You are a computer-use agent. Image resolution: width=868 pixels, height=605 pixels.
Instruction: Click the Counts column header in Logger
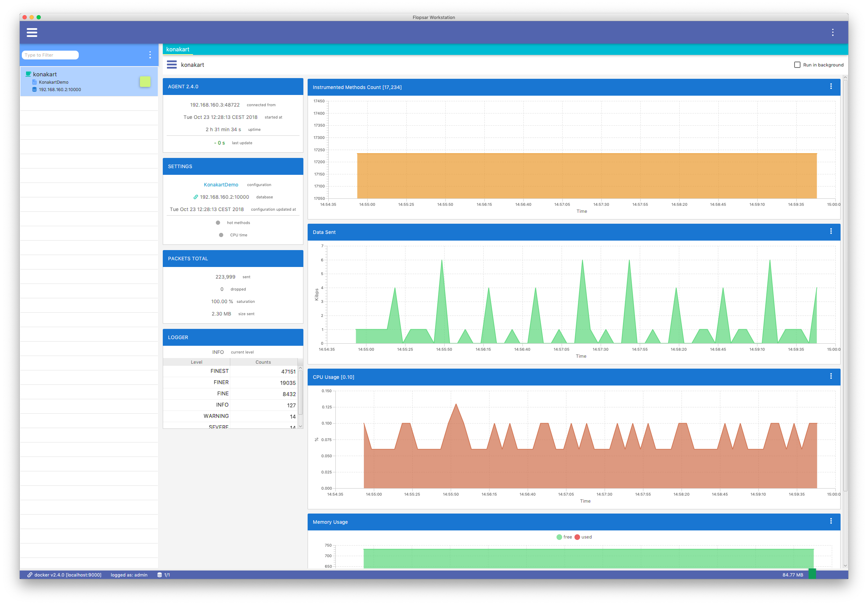pyautogui.click(x=263, y=362)
